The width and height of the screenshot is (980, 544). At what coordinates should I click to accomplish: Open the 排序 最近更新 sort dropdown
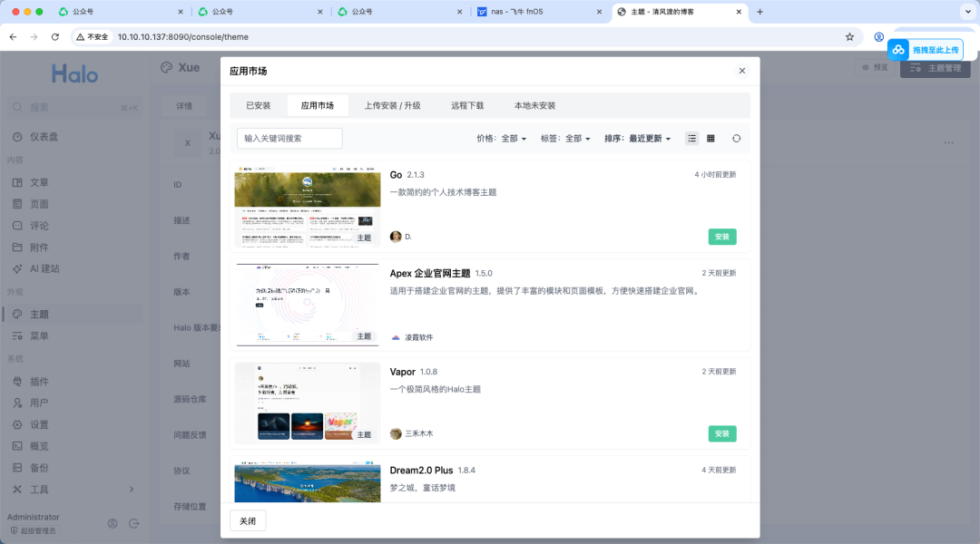(x=638, y=139)
